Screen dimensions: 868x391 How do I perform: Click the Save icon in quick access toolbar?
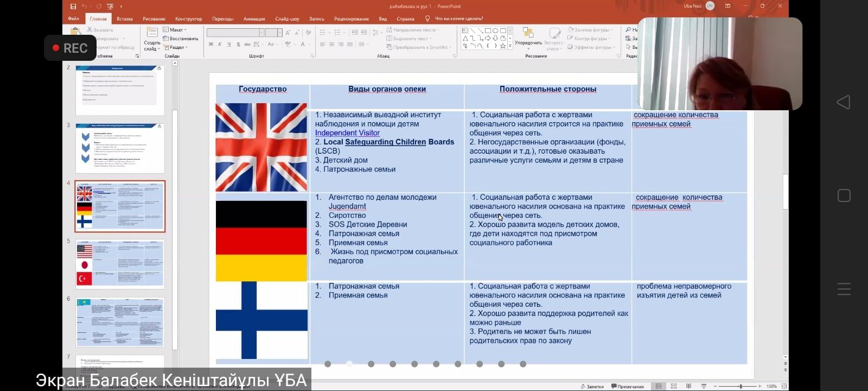(x=73, y=7)
